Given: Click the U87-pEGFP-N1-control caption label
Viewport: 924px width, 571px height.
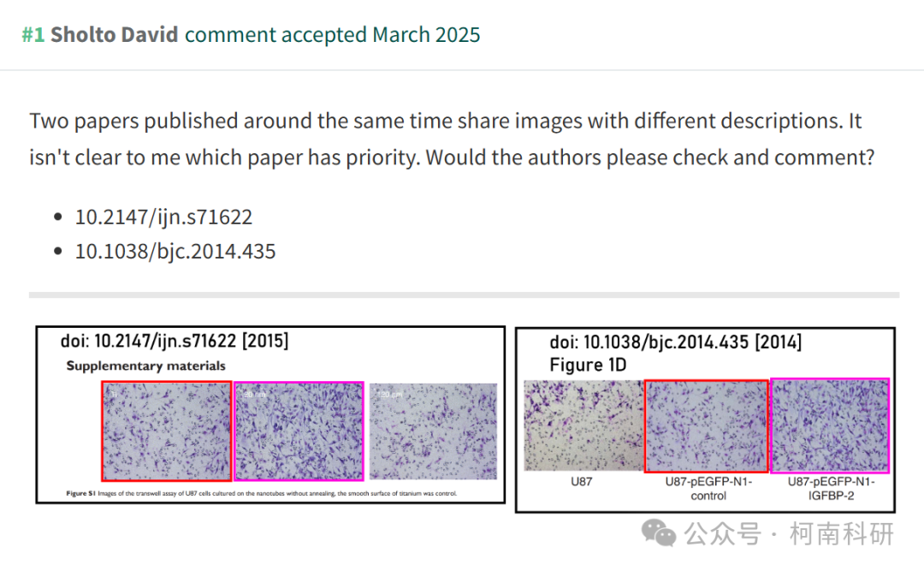Looking at the screenshot, I should 708,489.
